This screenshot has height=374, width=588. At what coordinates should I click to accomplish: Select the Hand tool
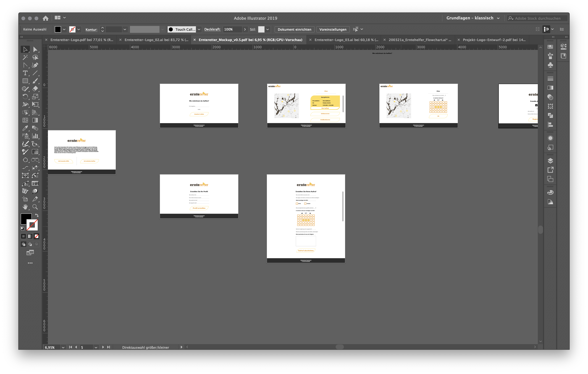tap(25, 207)
